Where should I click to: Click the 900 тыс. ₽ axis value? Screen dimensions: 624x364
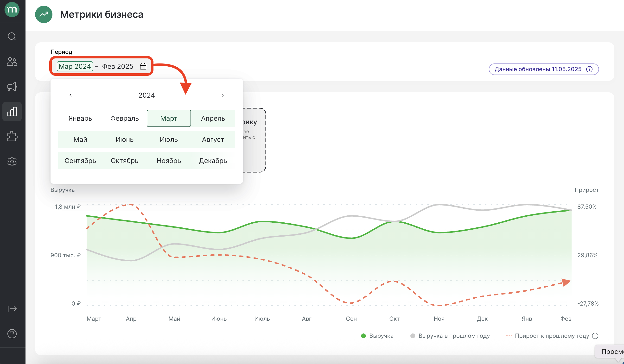[66, 255]
